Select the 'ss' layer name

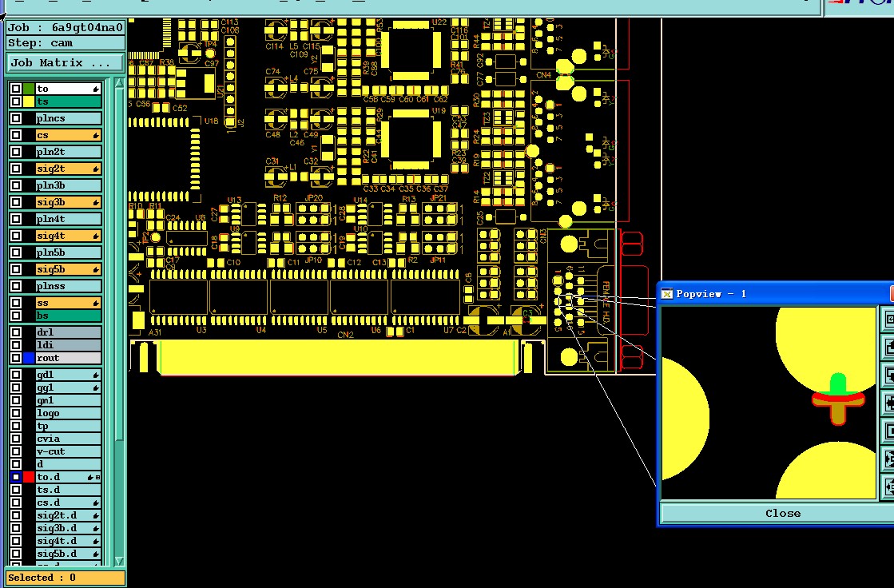click(x=69, y=303)
